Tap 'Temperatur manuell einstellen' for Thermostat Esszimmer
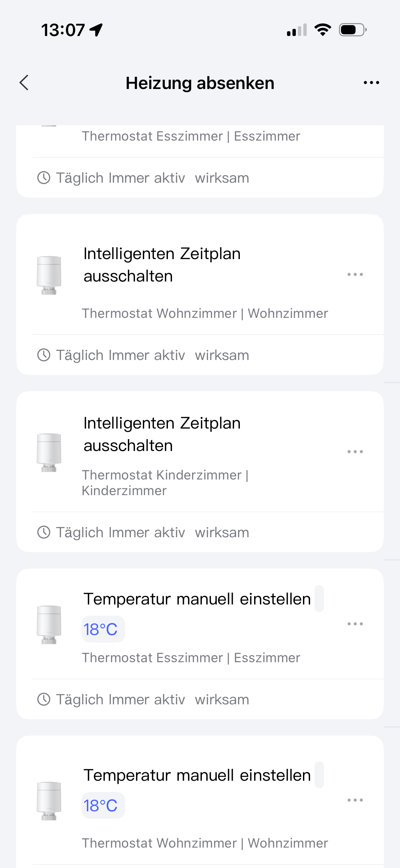The image size is (400, 868). pyautogui.click(x=197, y=599)
